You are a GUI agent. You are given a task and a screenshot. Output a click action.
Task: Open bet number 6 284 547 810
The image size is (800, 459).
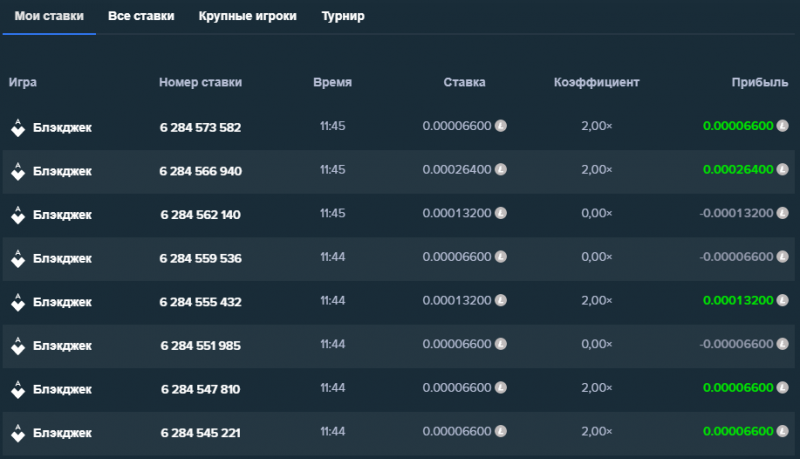[201, 389]
